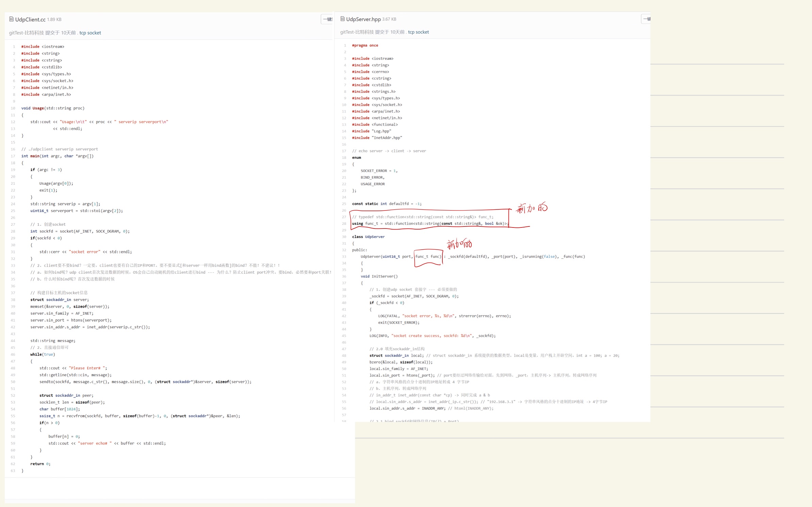Screen dimensions: 812x507
Task: Open the UdpClient.cc file title
Action: [30, 19]
